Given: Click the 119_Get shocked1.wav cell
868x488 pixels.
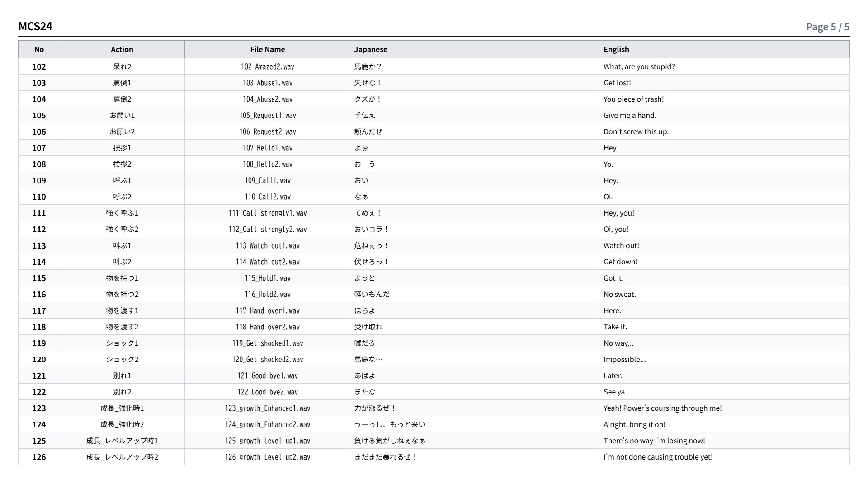Looking at the screenshot, I should coord(268,343).
